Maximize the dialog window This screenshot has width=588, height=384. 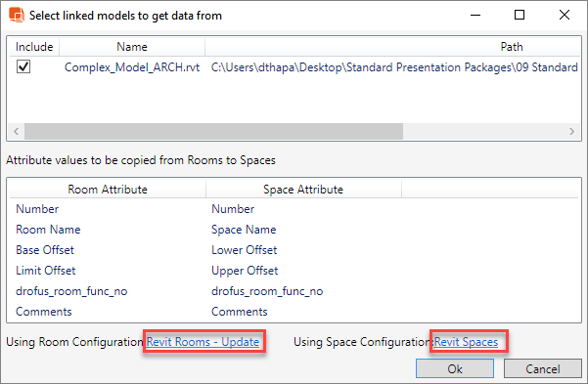[520, 15]
